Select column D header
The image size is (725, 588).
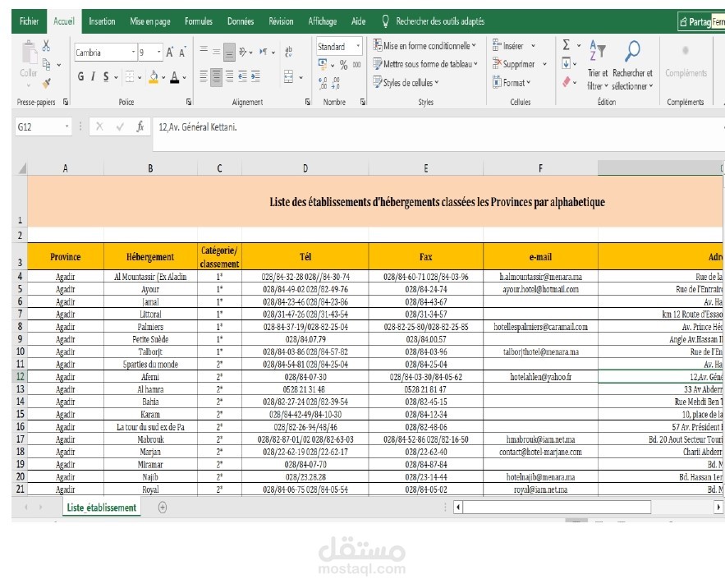tap(305, 168)
